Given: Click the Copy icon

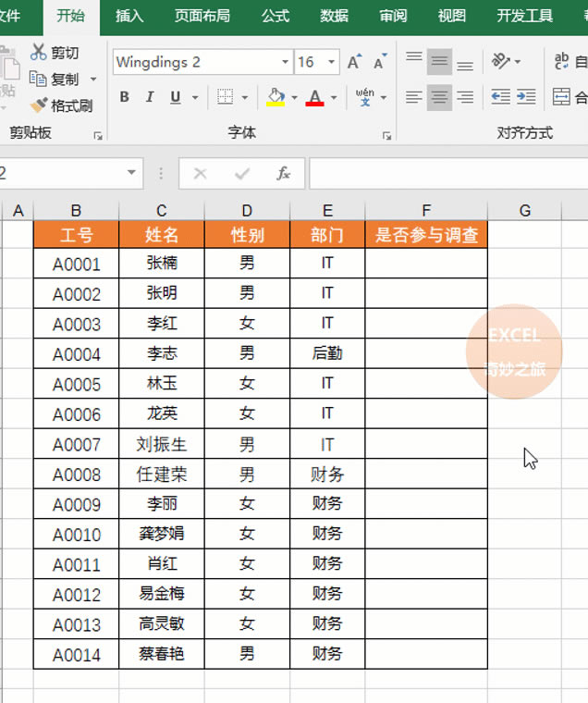Looking at the screenshot, I should (x=38, y=79).
